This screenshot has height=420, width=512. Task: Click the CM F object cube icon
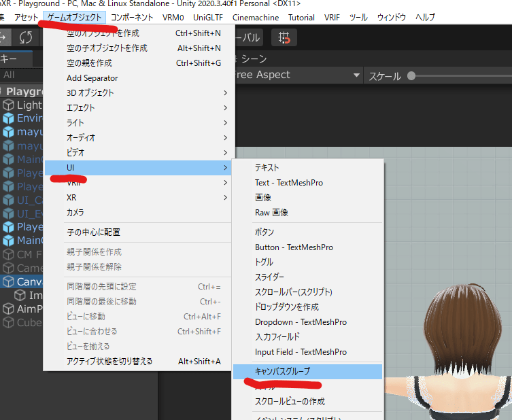coord(8,254)
